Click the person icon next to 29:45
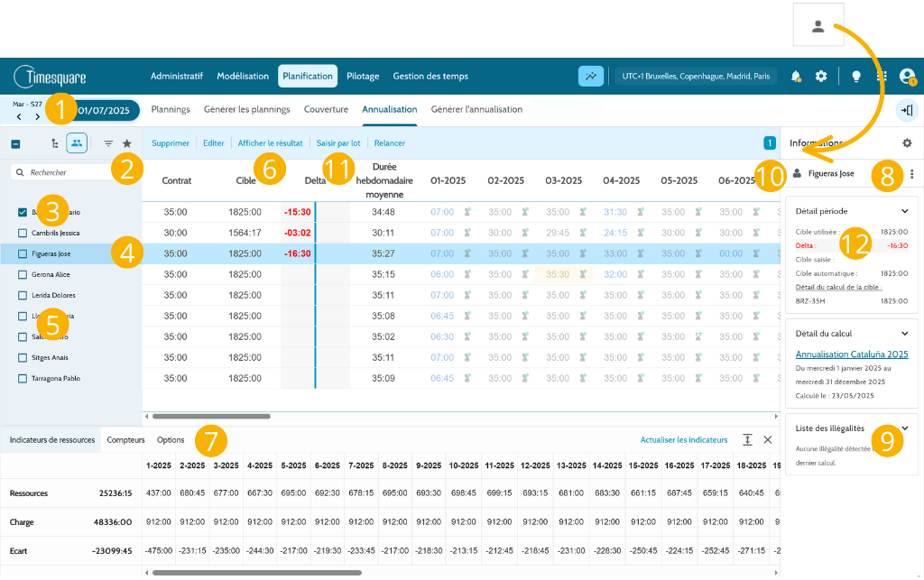Image resolution: width=924 pixels, height=580 pixels. pos(583,234)
